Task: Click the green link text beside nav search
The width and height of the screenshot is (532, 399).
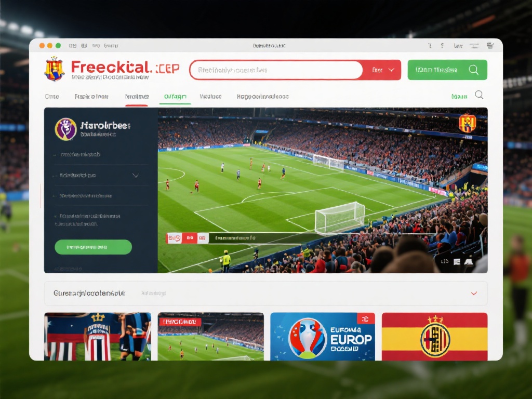Action: pyautogui.click(x=459, y=97)
